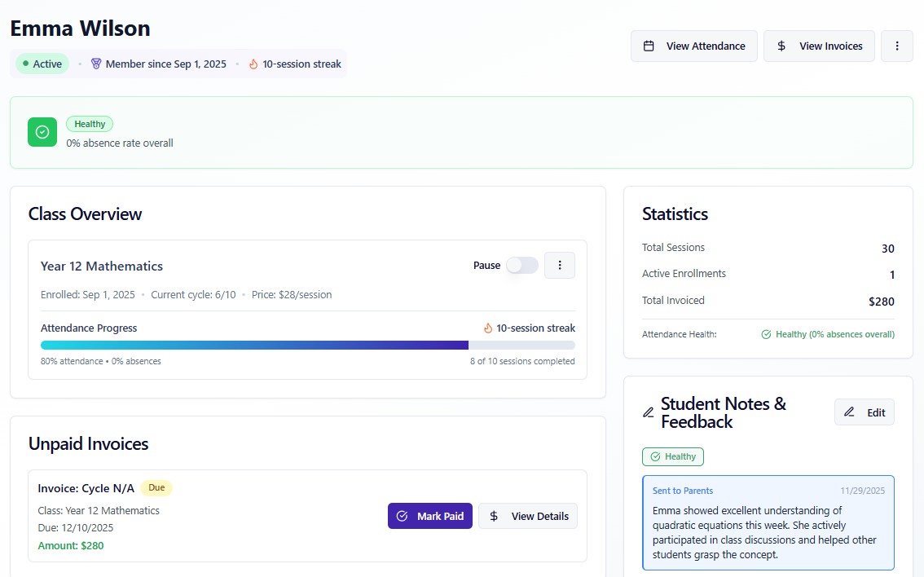924x577 pixels.
Task: Click the green checkmark health status icon
Action: [42, 131]
